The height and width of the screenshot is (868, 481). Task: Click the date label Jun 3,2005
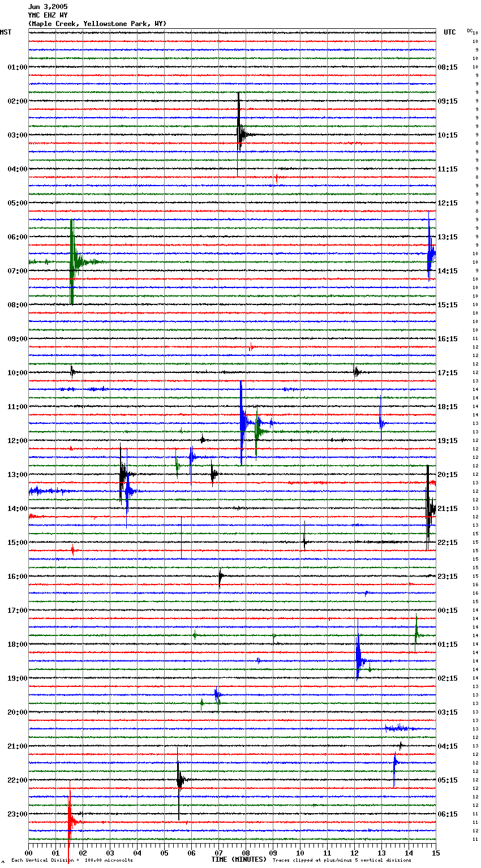click(x=48, y=7)
